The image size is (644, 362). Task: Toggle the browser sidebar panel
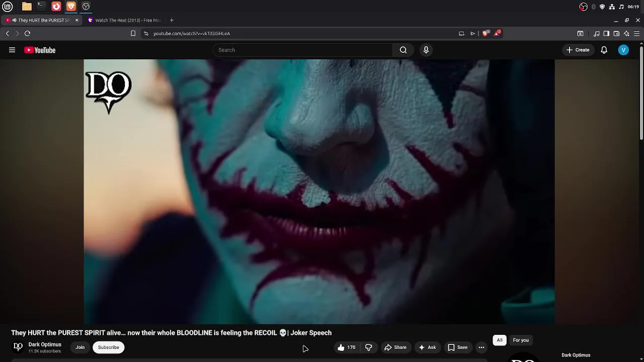tap(606, 34)
